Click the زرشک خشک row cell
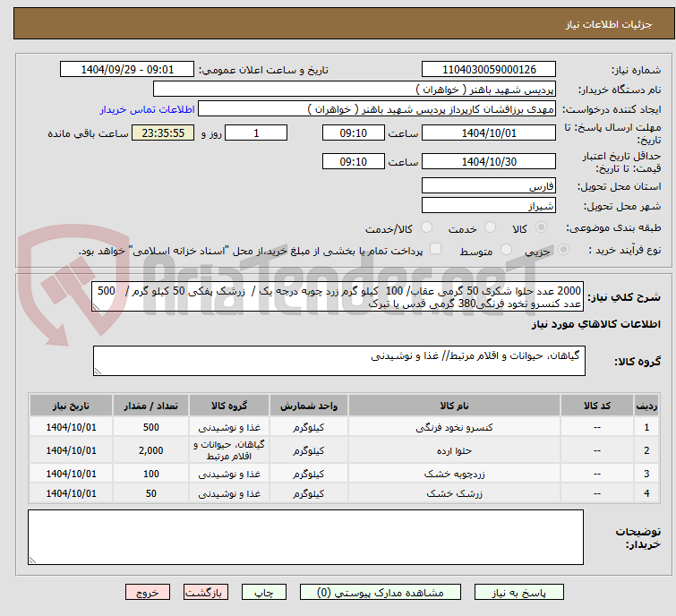676x616 pixels. pos(455,493)
